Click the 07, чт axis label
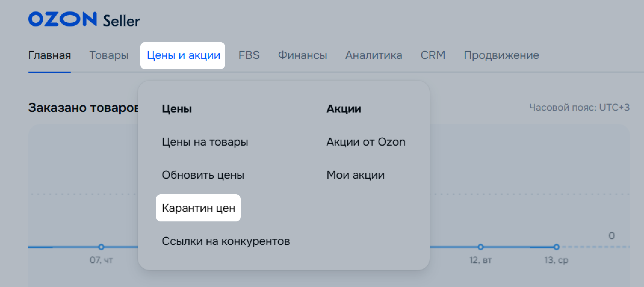 point(101,260)
